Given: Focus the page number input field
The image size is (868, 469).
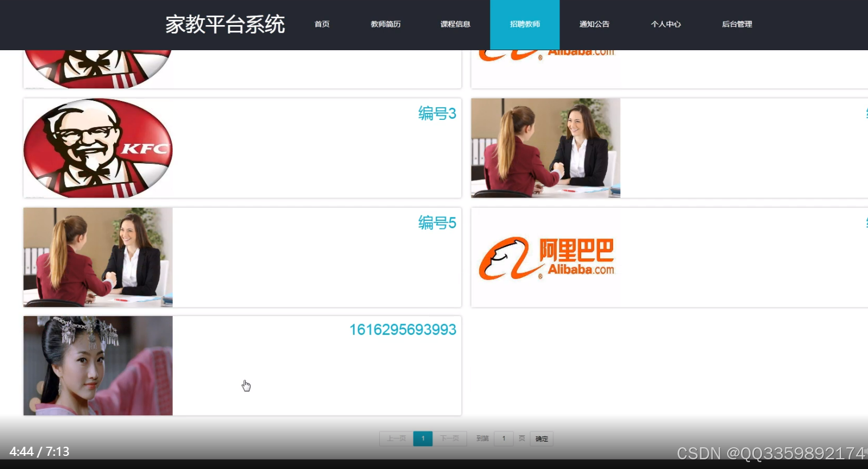Looking at the screenshot, I should click(504, 439).
